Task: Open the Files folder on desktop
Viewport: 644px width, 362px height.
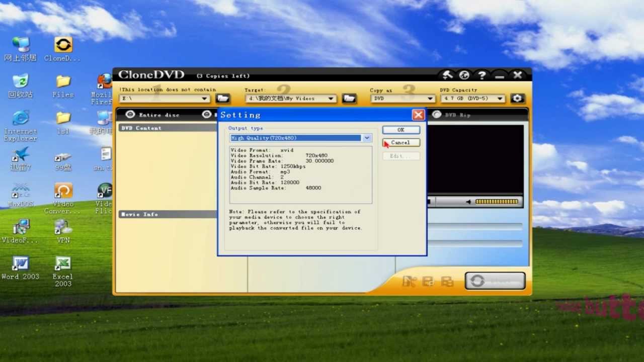Action: [63, 86]
